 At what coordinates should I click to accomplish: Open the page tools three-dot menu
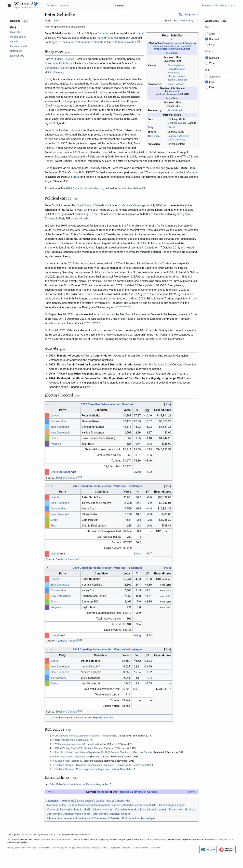197,21
